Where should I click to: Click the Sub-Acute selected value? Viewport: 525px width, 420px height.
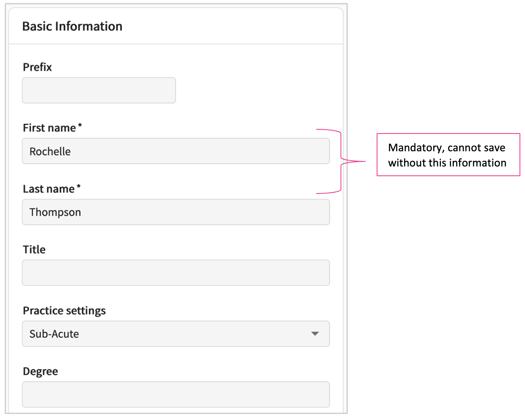[54, 334]
